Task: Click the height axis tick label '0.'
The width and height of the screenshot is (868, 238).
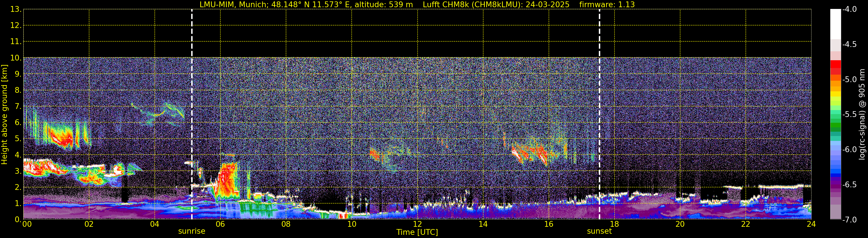Action: pyautogui.click(x=18, y=220)
